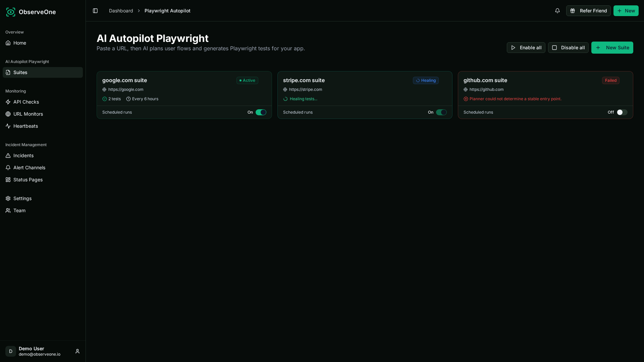Screen dimensions: 644x362
Task: Click the globe icon next to https://github.com
Action: point(466,89)
